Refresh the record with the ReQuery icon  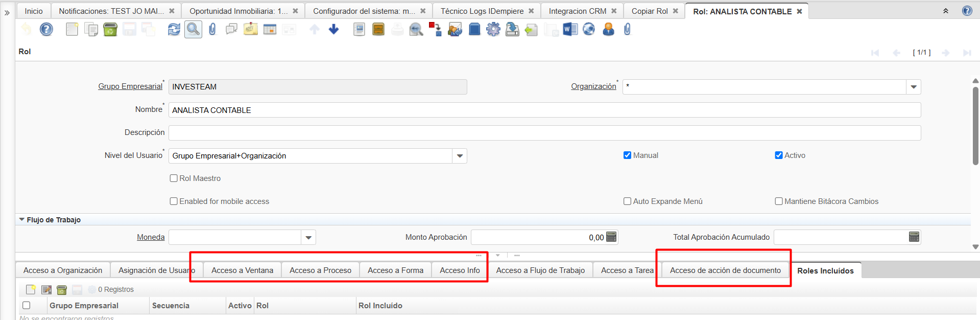[x=174, y=30]
